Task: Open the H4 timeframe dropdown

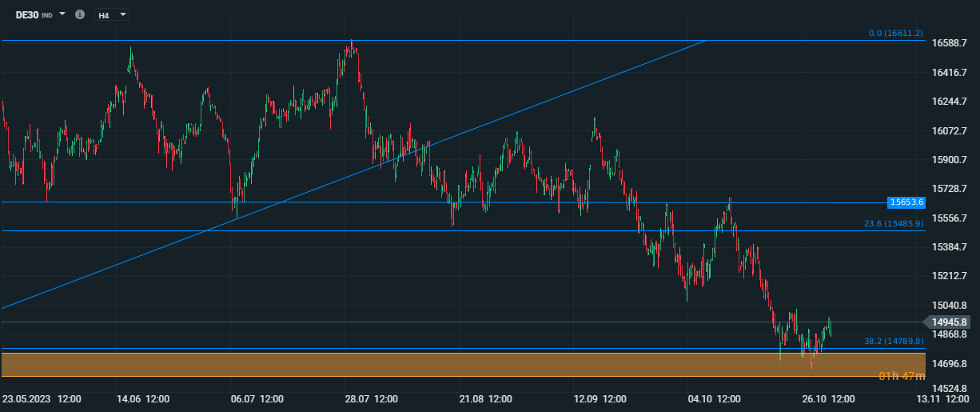Action: tap(111, 15)
